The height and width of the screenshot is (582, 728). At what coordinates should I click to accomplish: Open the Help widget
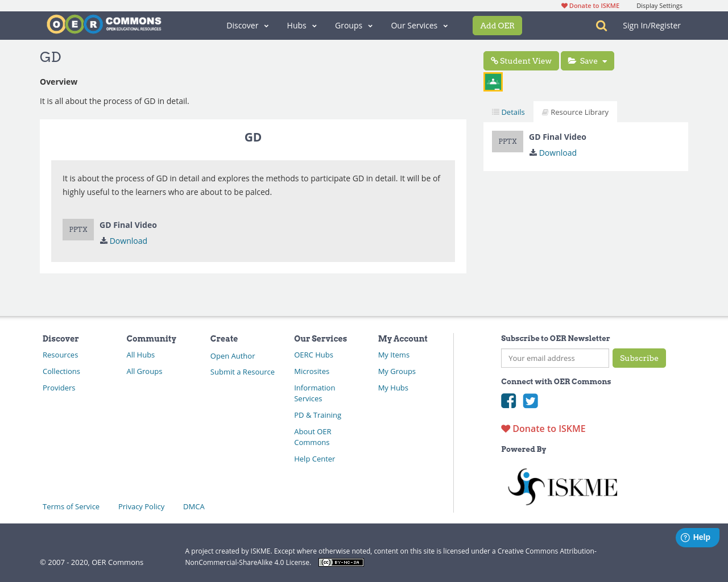pos(697,537)
